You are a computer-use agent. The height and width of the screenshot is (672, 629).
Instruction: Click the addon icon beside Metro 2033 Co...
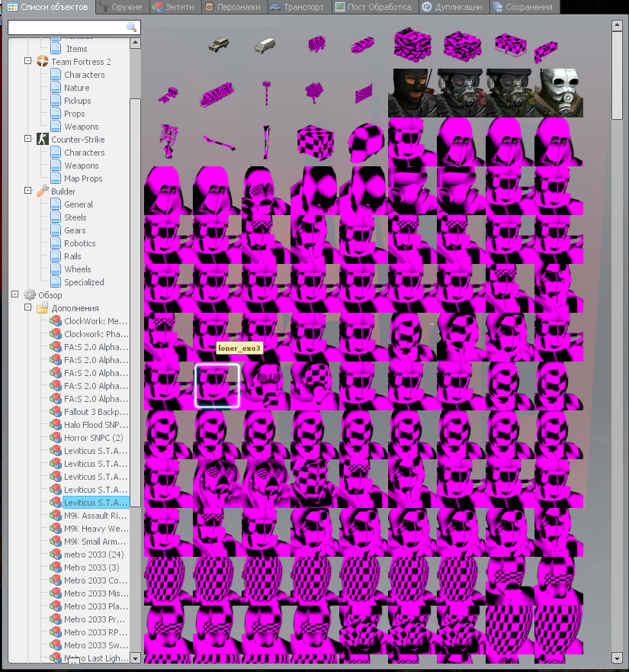point(55,580)
